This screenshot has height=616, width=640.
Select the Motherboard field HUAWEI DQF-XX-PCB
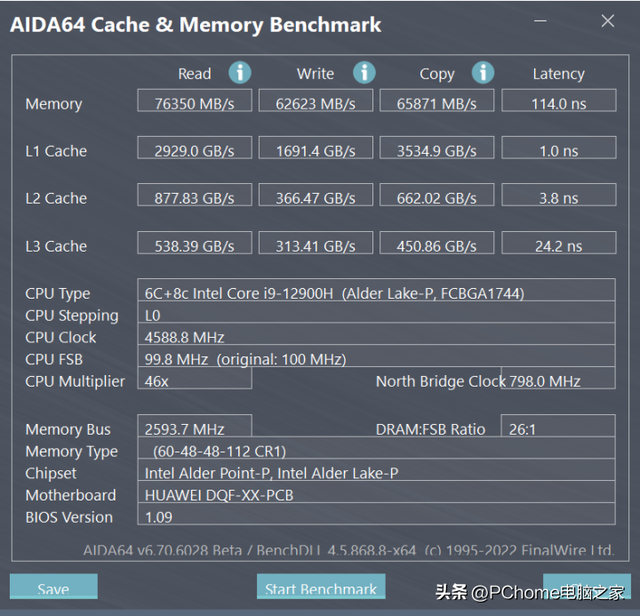pyautogui.click(x=378, y=495)
